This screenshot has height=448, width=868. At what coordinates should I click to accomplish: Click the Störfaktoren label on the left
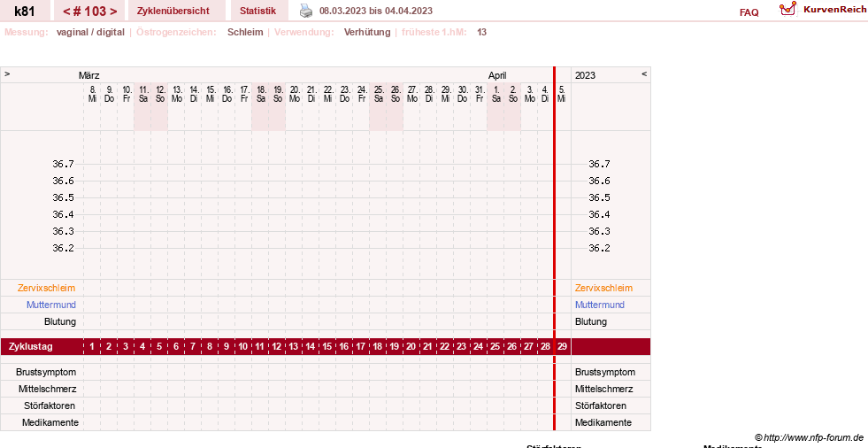50,406
